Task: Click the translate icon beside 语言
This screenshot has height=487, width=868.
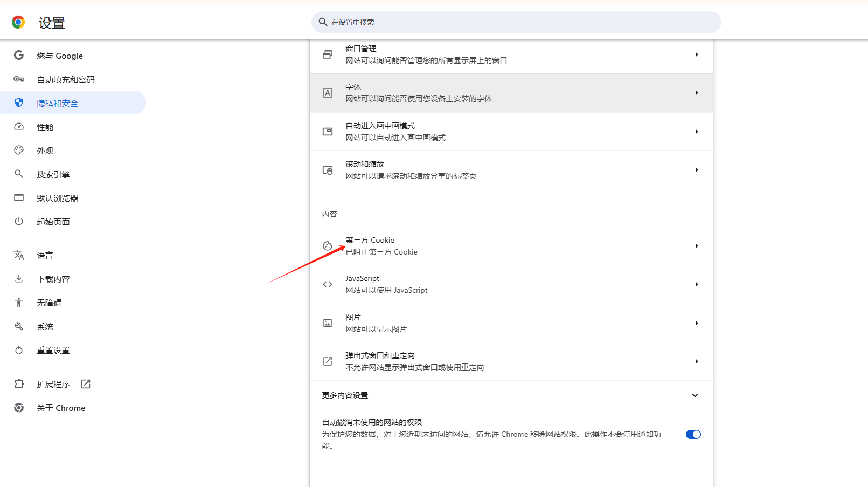Action: click(x=19, y=255)
